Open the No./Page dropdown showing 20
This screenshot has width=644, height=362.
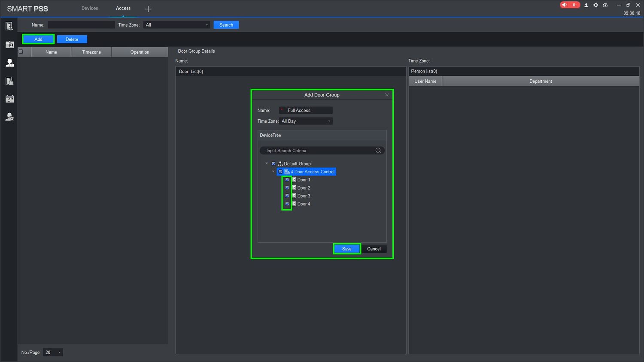[53, 353]
